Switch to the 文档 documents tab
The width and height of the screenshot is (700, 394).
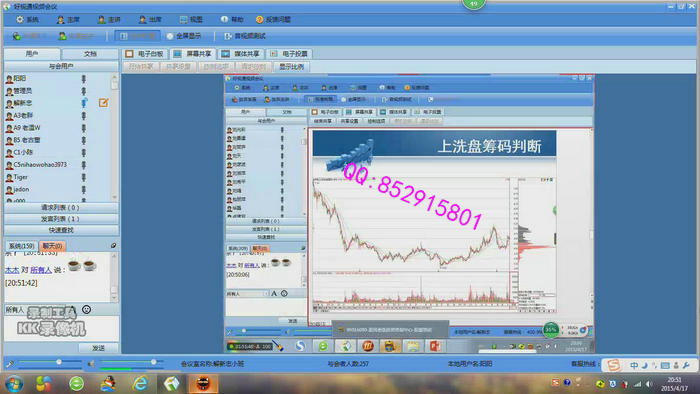90,54
